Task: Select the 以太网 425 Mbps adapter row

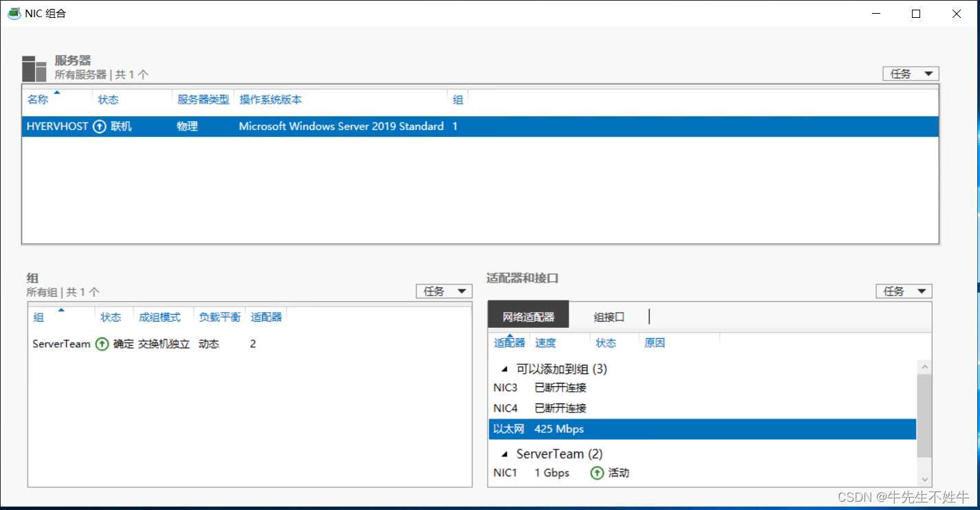Action: pyautogui.click(x=702, y=429)
